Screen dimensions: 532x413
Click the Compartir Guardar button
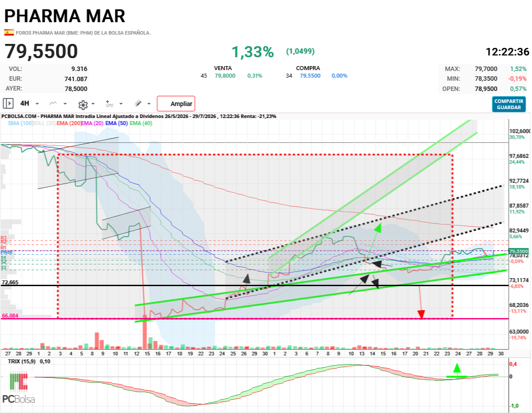point(509,104)
